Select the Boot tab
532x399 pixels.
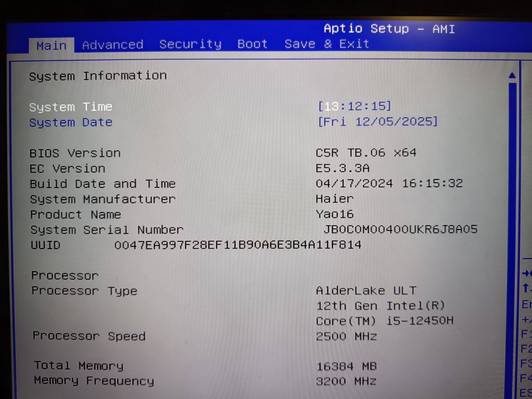click(x=252, y=44)
